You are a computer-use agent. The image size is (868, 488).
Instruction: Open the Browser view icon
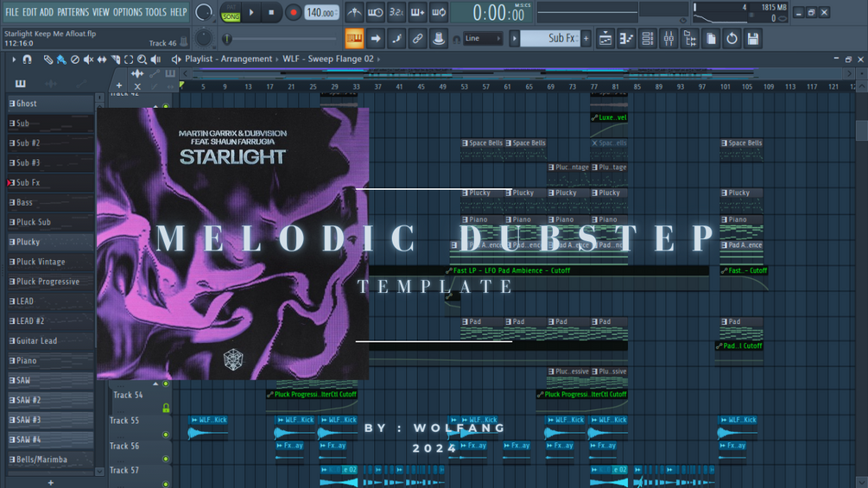point(690,39)
